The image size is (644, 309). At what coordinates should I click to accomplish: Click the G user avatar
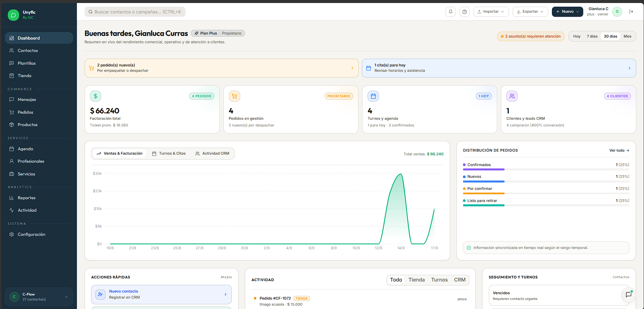pyautogui.click(x=617, y=12)
